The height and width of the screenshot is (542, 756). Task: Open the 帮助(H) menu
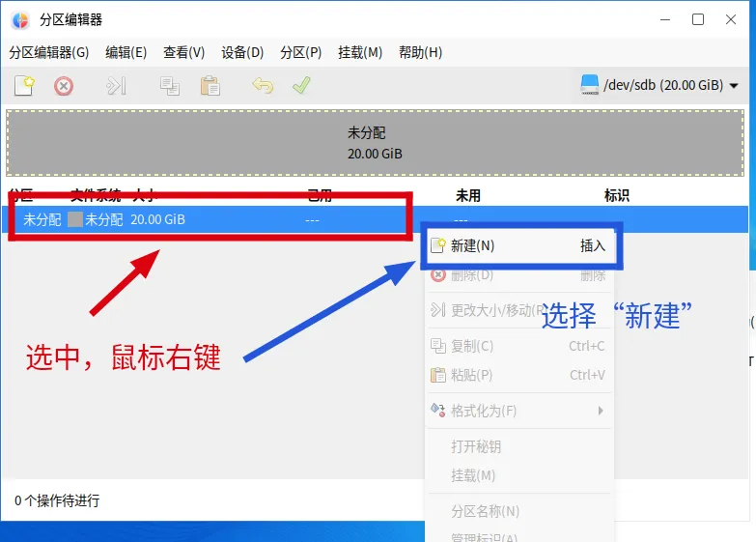420,52
